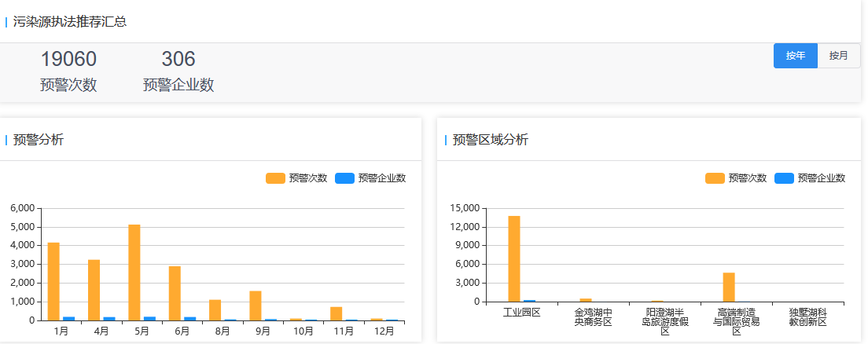This screenshot has width=868, height=344.
Task: Click the orange bar for 9月
Action: tap(256, 306)
